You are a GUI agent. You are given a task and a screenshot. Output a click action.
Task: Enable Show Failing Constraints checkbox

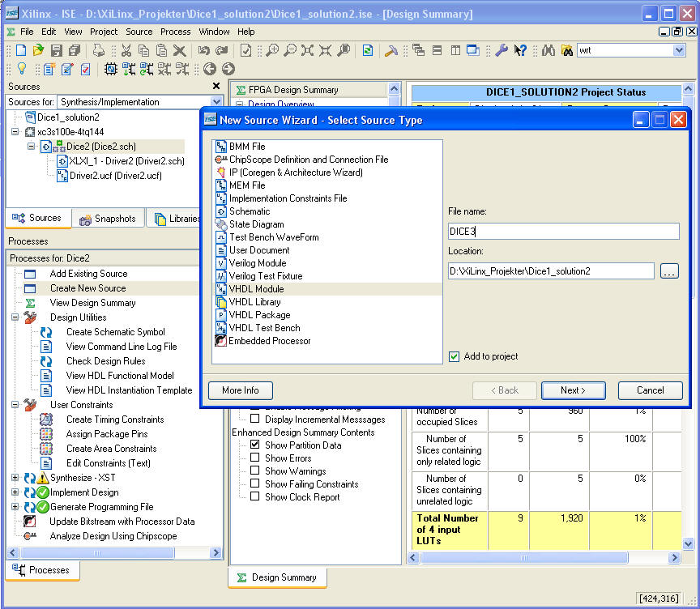click(255, 483)
